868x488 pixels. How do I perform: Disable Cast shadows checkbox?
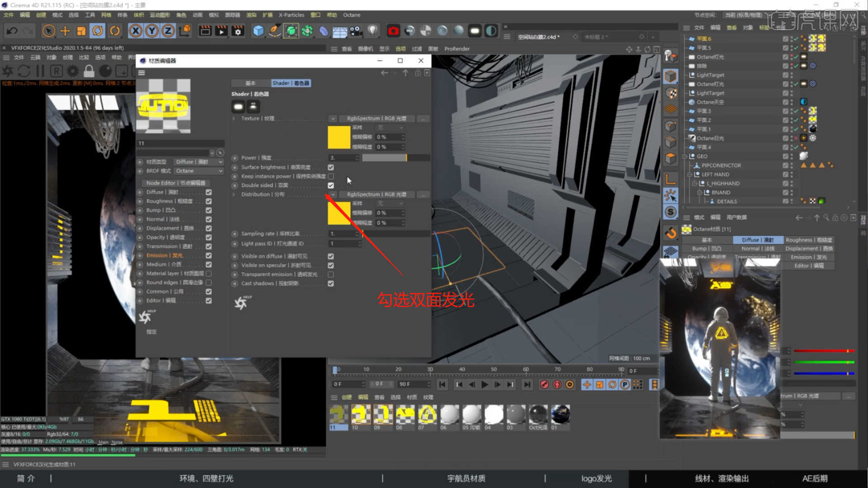click(x=331, y=284)
